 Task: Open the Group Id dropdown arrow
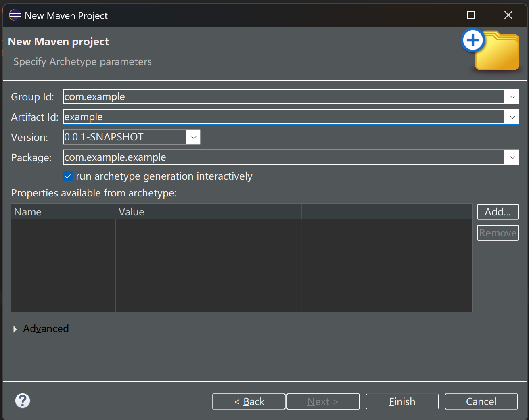[512, 97]
